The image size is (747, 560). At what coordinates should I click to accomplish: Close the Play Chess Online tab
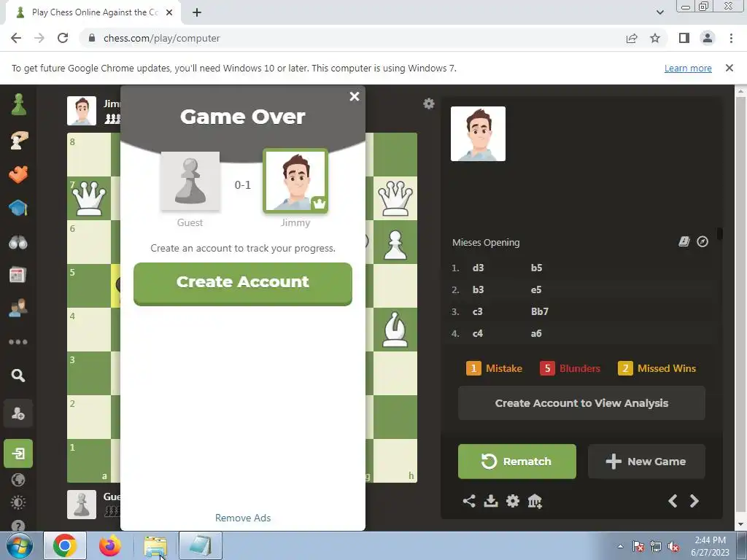(x=169, y=12)
